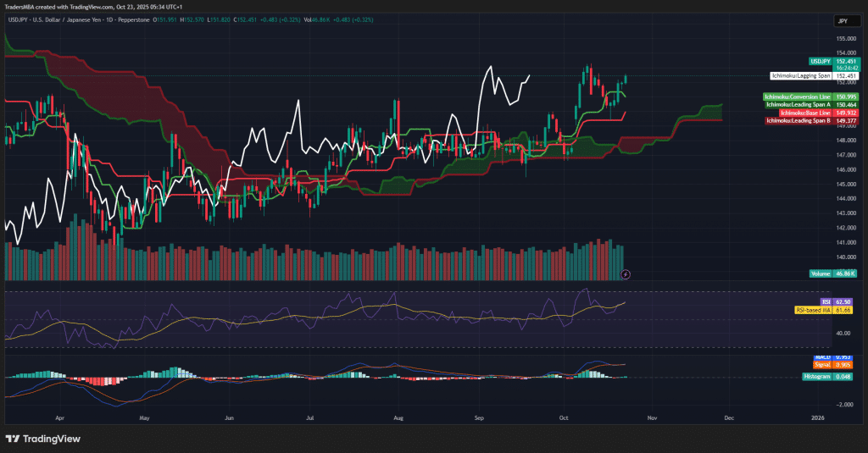Click the USDJPY symbol title in the legend
Viewport: 868px width, 453px height.
pos(79,20)
